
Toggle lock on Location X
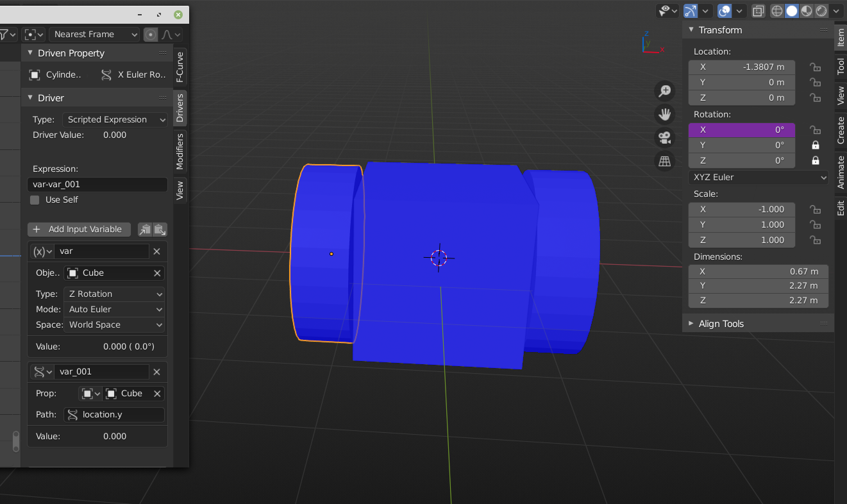[x=815, y=67]
